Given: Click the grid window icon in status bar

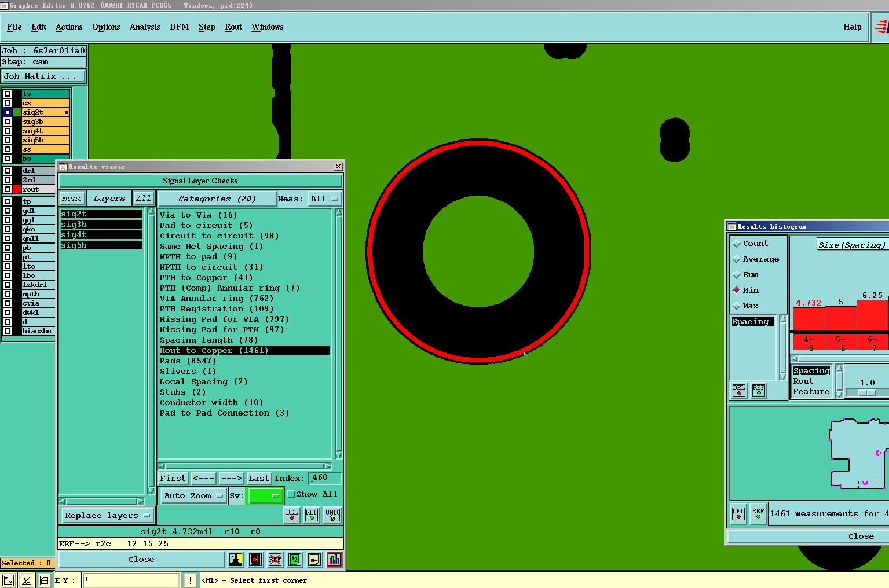Looking at the screenshot, I should 45,580.
